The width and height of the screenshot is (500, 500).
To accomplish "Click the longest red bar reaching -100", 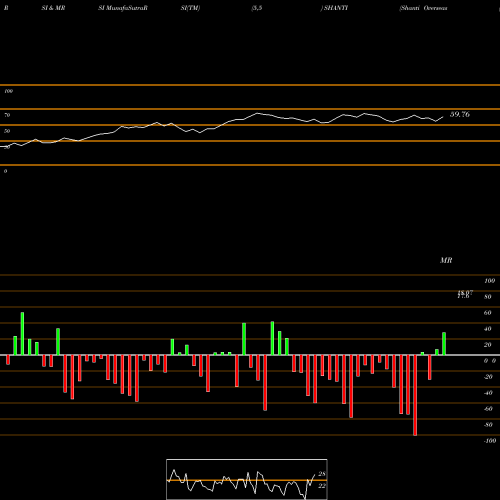I will coord(415,395).
